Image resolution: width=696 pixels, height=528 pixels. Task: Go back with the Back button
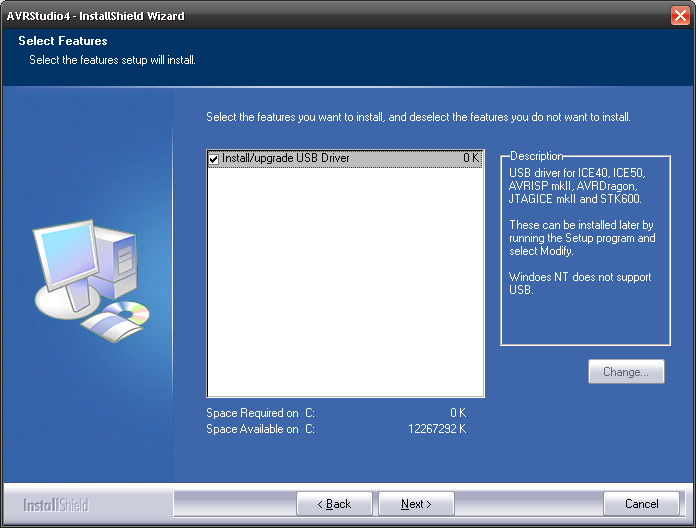pos(334,504)
